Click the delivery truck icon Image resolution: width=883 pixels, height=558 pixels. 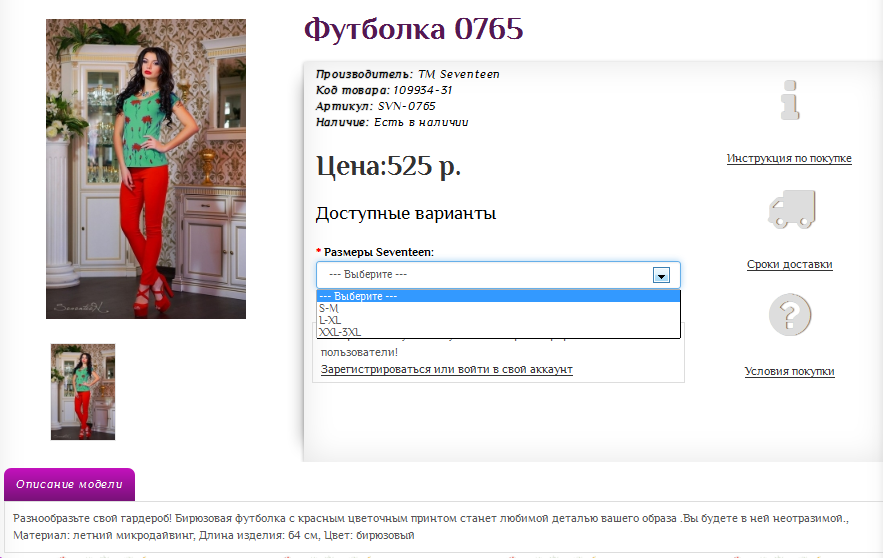tap(791, 209)
